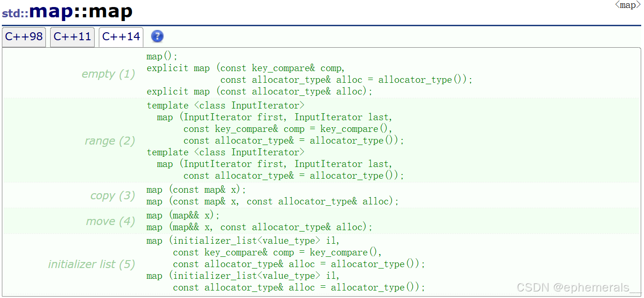The width and height of the screenshot is (644, 298).
Task: Select the copy (3) row label
Action: point(112,196)
